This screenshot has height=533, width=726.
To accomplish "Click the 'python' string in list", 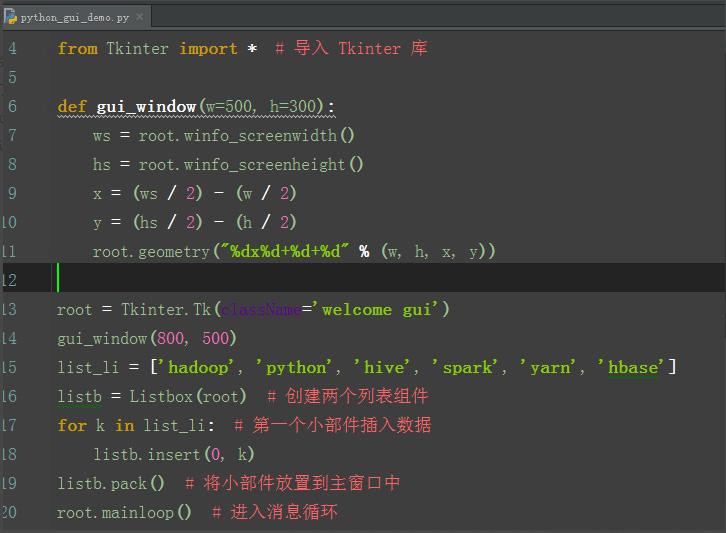I will (x=295, y=368).
